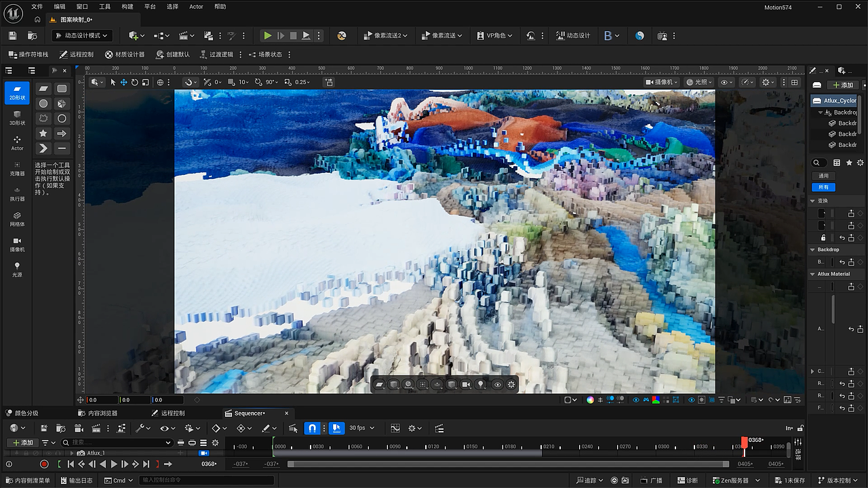Expand the Atlux_1 track
This screenshot has height=488, width=868.
(x=72, y=452)
